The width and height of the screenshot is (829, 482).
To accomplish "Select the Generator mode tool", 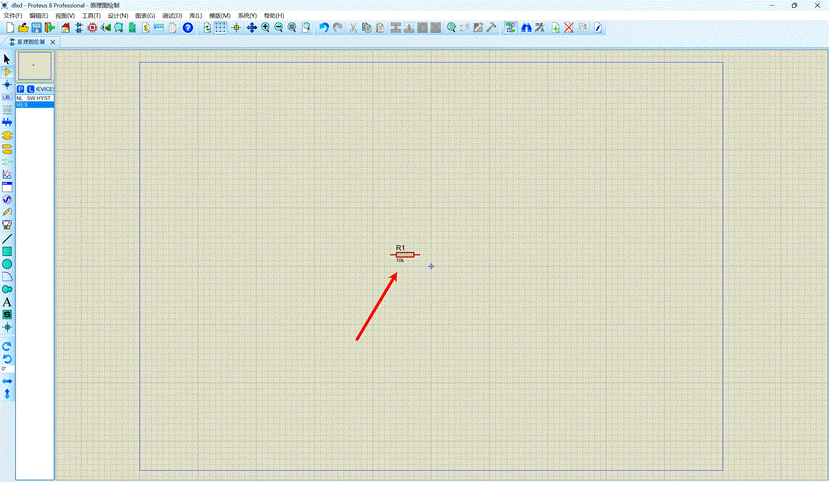I will click(x=7, y=200).
